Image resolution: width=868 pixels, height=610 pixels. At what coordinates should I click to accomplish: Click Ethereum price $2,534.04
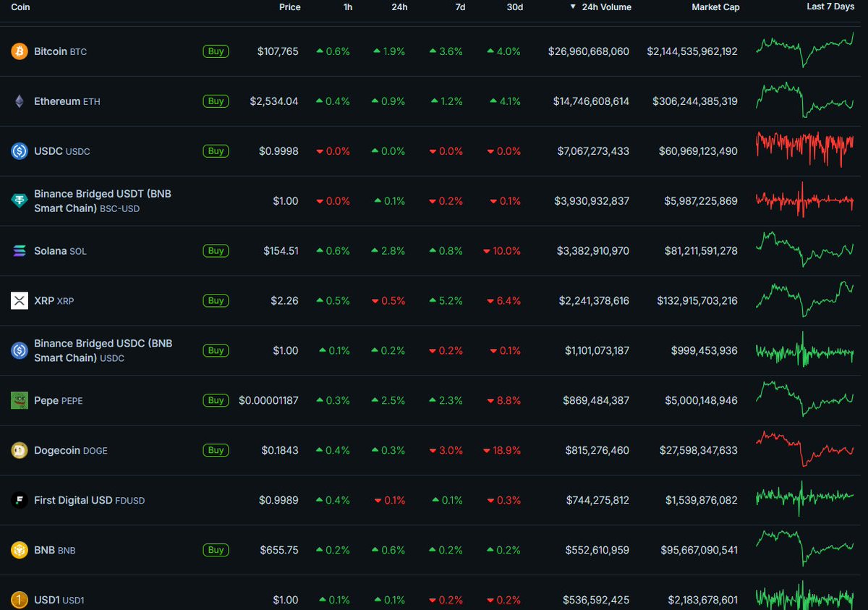click(x=274, y=101)
